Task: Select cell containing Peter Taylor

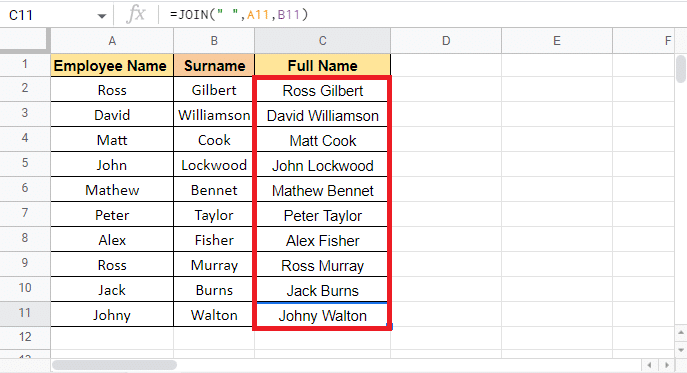Action: click(322, 215)
